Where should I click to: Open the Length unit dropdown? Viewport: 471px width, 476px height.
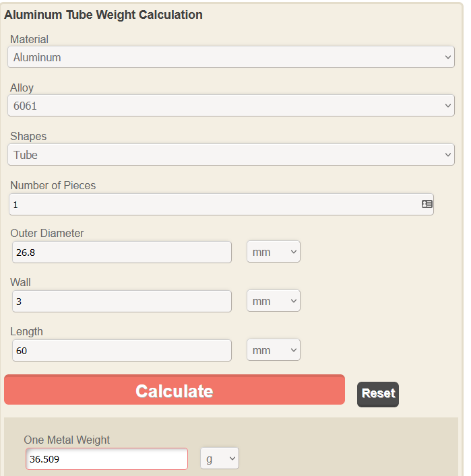pyautogui.click(x=274, y=350)
